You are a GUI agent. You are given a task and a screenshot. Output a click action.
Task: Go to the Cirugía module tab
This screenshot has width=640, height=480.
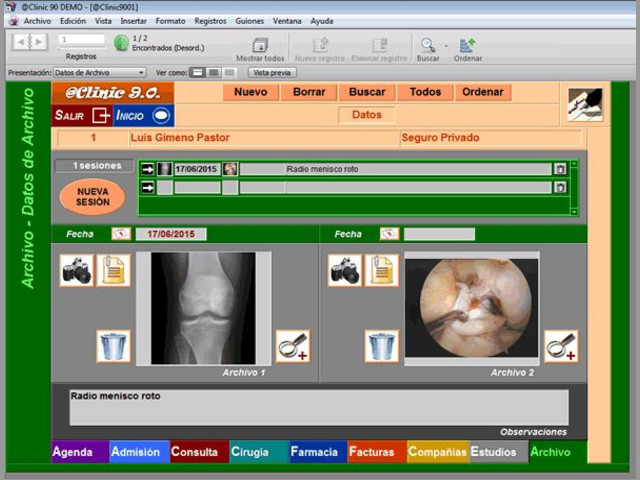(259, 451)
